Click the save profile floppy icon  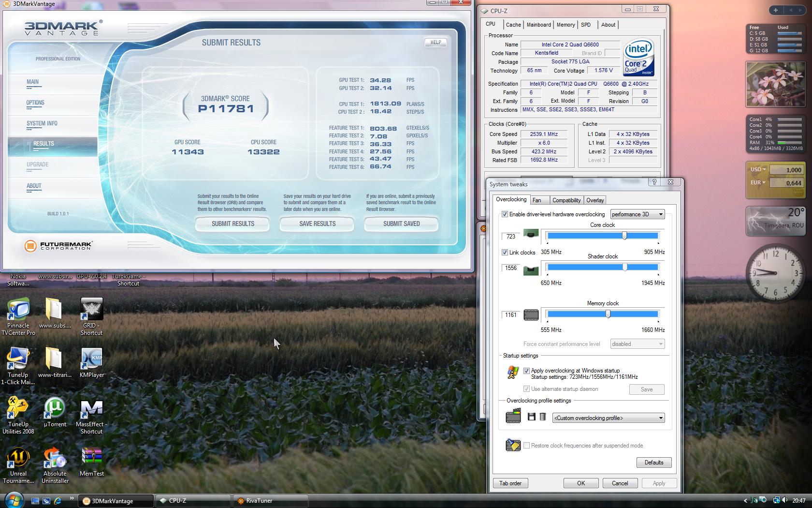click(531, 417)
